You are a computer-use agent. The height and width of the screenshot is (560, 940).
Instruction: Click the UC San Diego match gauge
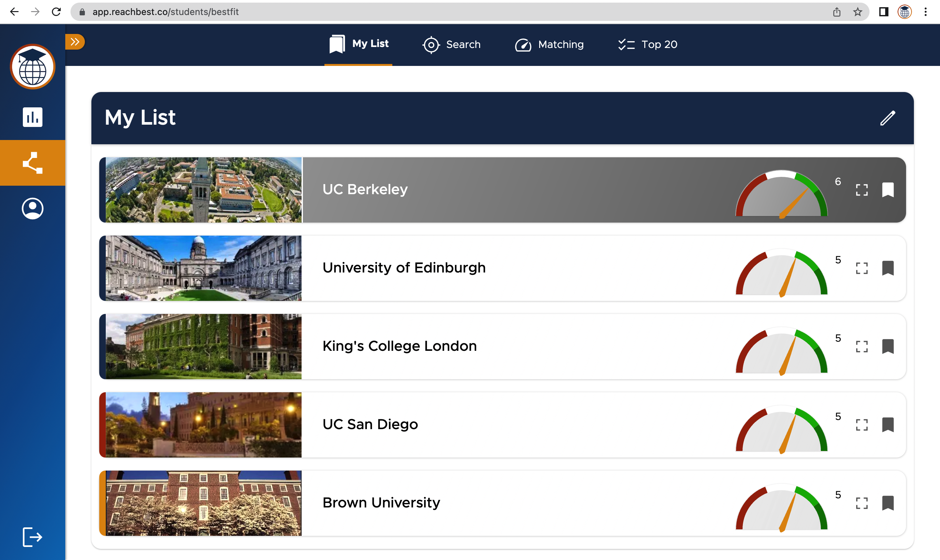coord(781,429)
